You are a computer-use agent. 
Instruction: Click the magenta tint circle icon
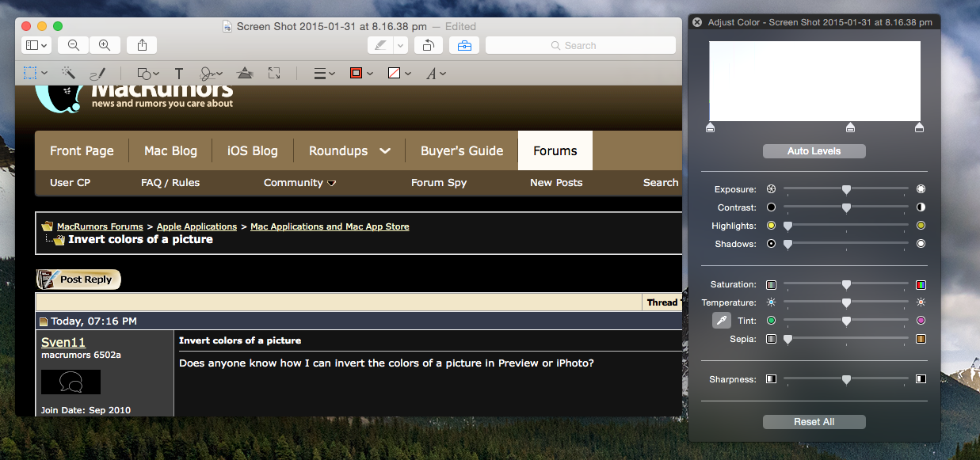[x=921, y=321]
